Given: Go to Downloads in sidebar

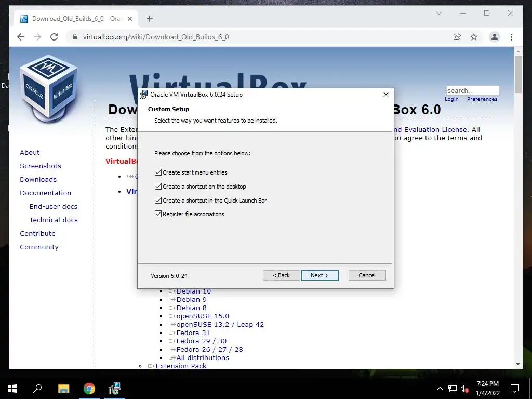Looking at the screenshot, I should tap(38, 179).
